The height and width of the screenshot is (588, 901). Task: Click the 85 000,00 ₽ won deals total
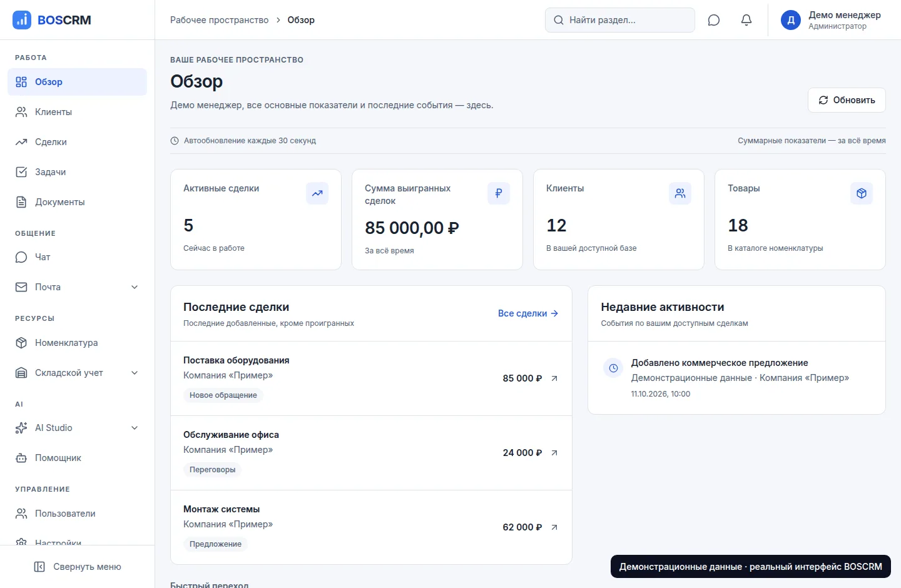click(412, 228)
